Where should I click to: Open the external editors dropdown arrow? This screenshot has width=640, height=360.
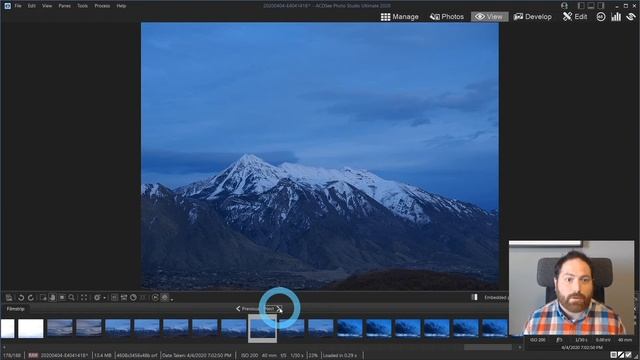click(104, 298)
